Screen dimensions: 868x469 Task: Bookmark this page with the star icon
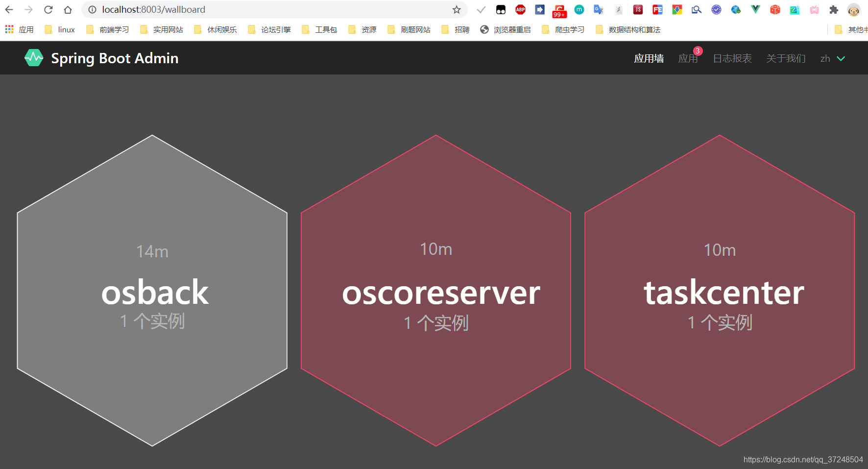tap(457, 9)
